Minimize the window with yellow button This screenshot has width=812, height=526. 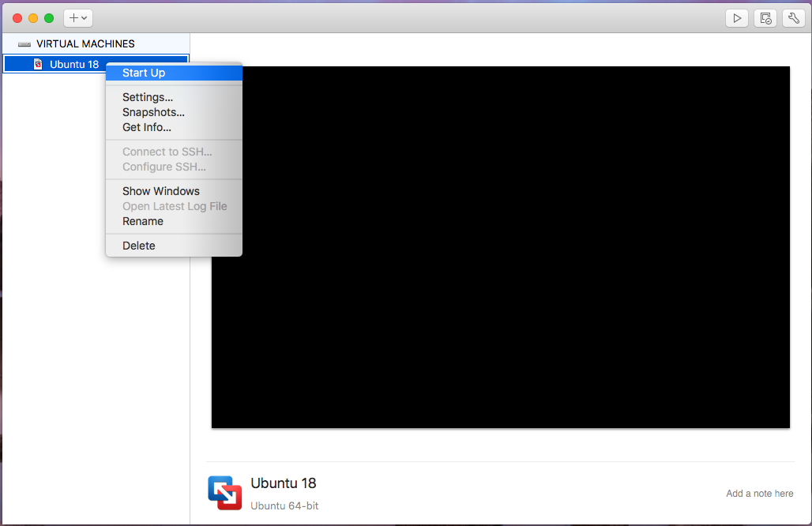tap(33, 18)
